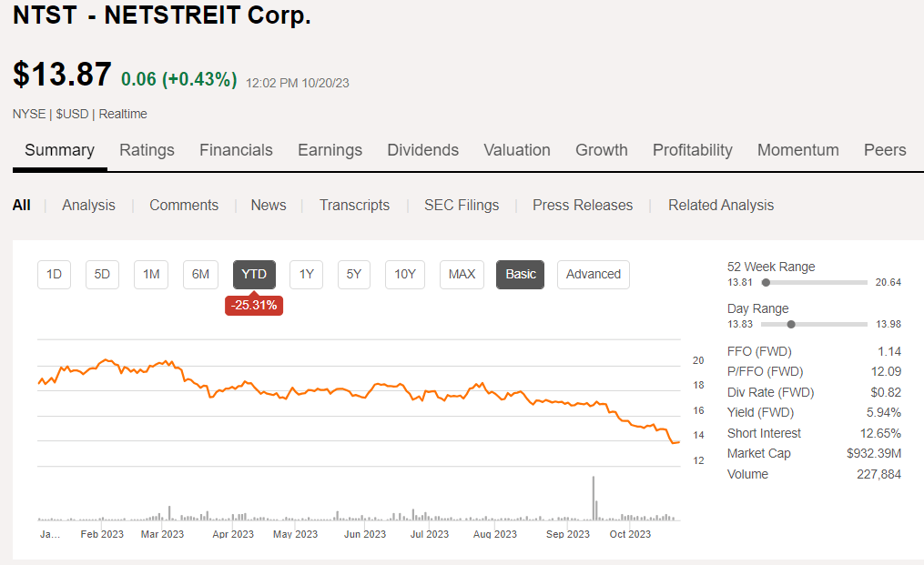
Task: Filter content by News
Action: pyautogui.click(x=268, y=205)
